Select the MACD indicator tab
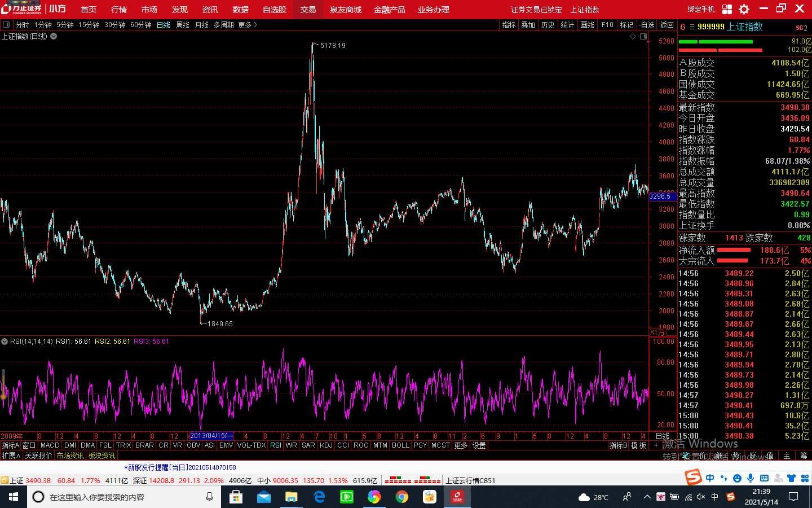Screen dimensions: 812x508 pos(50,445)
